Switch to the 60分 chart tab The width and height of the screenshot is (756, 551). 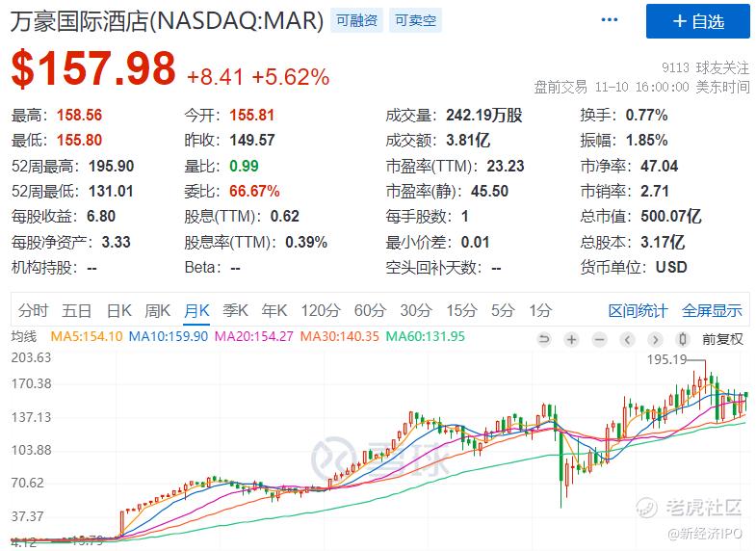coord(370,310)
